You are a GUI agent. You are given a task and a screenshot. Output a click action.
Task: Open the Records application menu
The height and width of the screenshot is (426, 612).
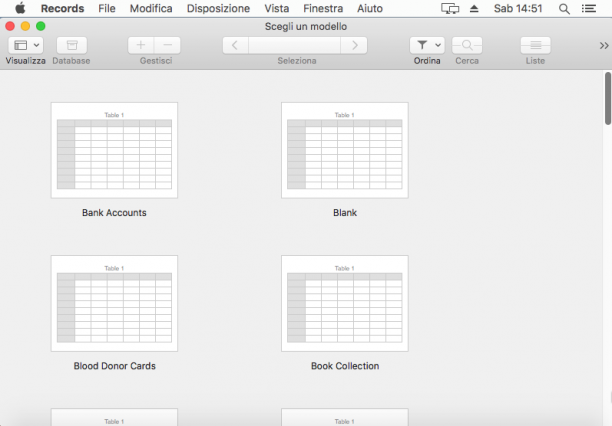tap(62, 8)
